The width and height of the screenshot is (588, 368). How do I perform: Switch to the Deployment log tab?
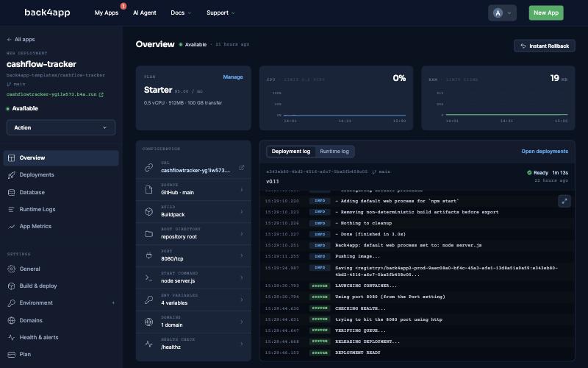pyautogui.click(x=290, y=152)
